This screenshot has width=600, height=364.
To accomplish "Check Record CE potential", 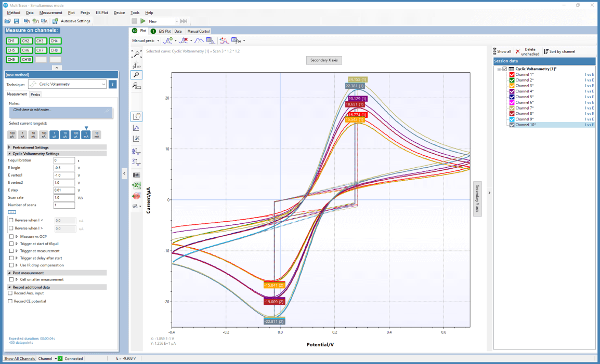I will tap(10, 301).
